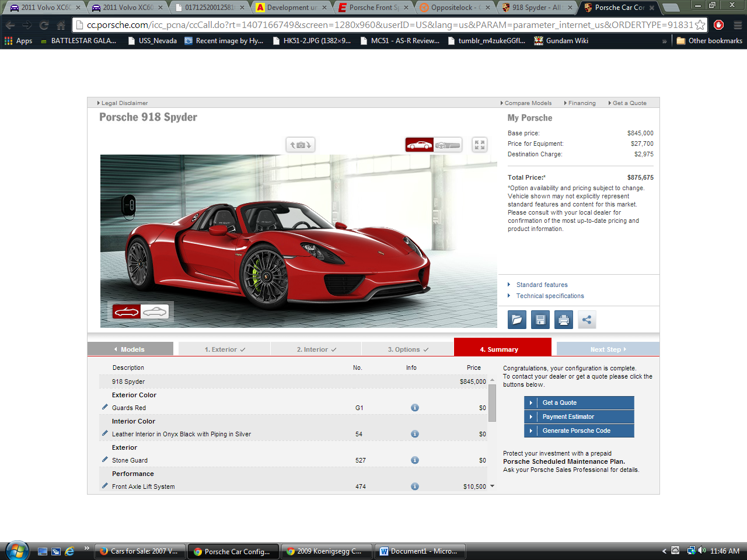This screenshot has height=560, width=747.
Task: Open fullscreen view of the car image
Action: [480, 145]
